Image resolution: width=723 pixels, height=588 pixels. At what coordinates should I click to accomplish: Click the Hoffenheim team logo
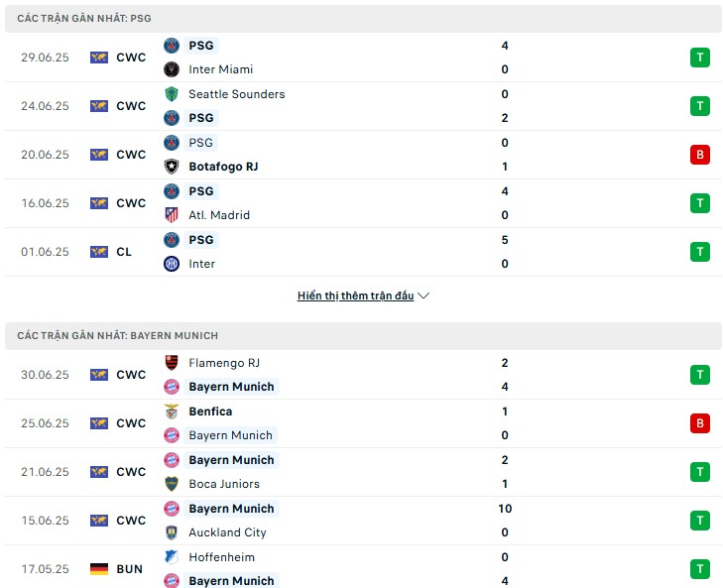172,557
